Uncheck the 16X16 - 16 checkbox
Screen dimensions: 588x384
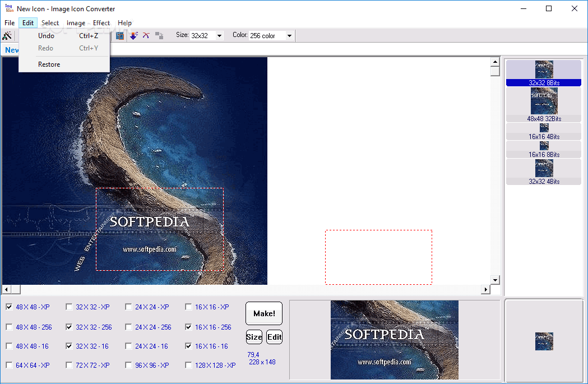(x=189, y=346)
